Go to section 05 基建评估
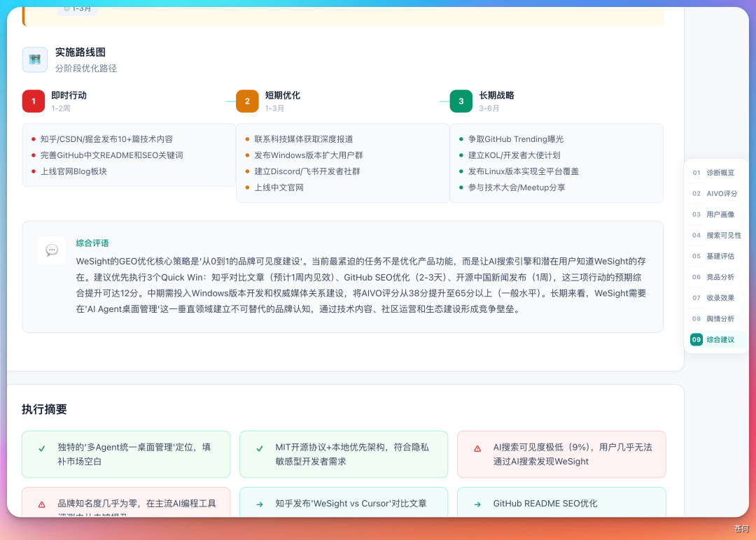The height and width of the screenshot is (540, 756). click(x=714, y=256)
